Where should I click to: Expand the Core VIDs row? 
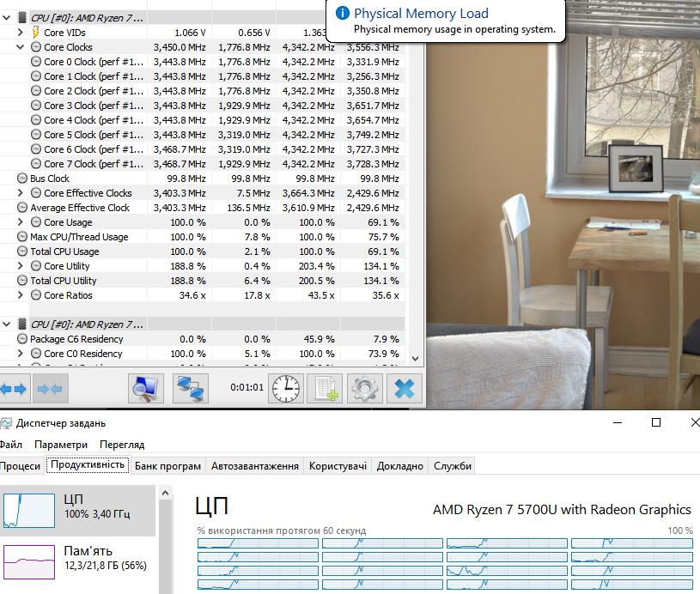[20, 32]
